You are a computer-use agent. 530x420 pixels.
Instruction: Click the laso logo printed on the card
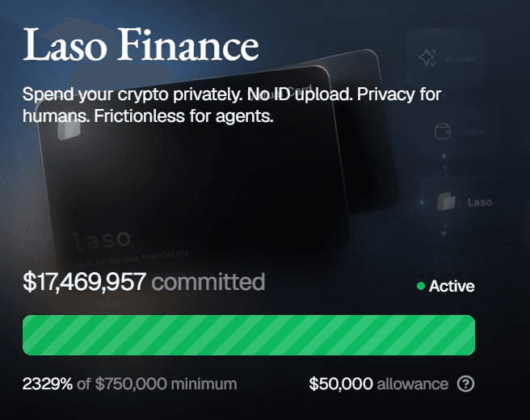(102, 240)
